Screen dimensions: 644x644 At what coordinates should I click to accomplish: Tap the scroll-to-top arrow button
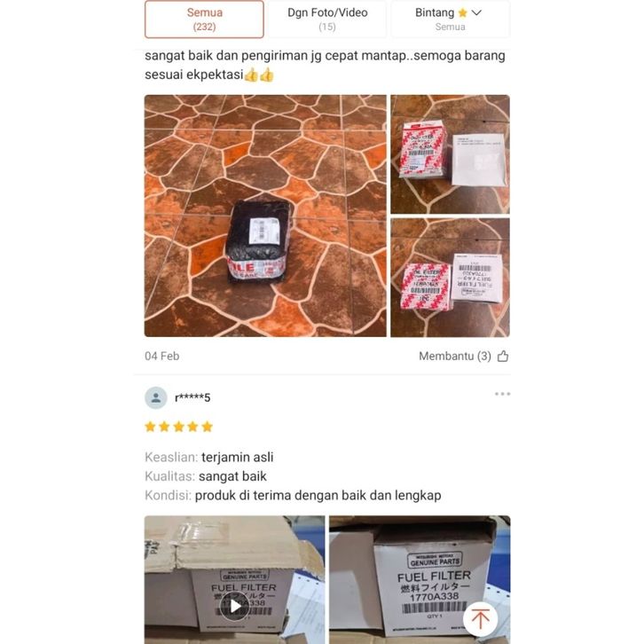coord(480,618)
